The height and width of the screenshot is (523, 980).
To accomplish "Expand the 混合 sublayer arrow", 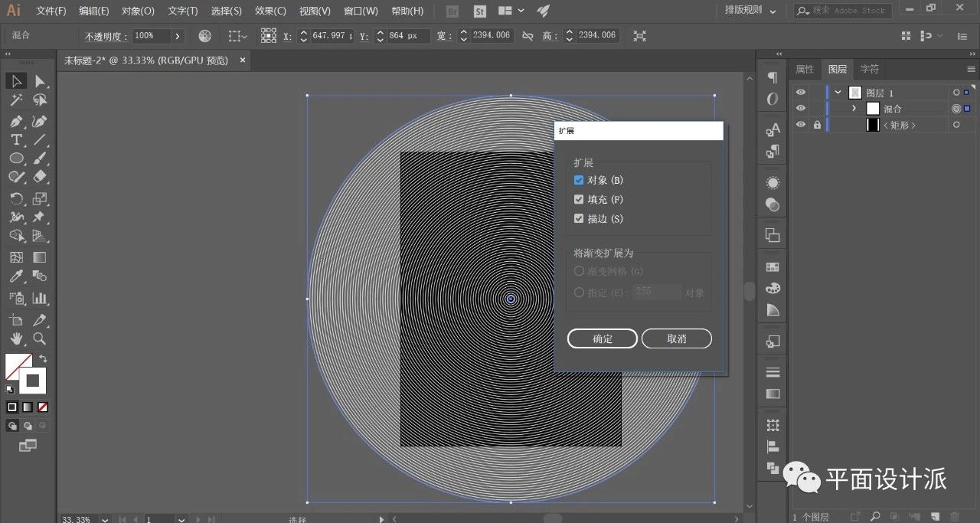I will click(854, 109).
